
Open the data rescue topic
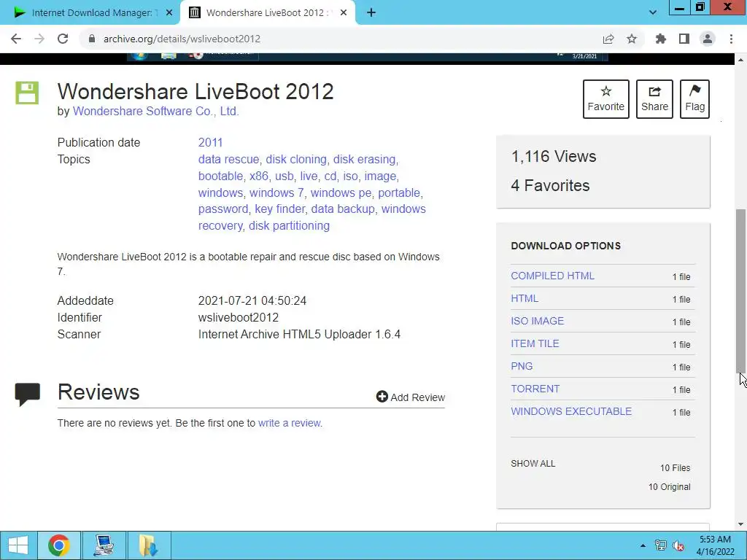click(228, 160)
